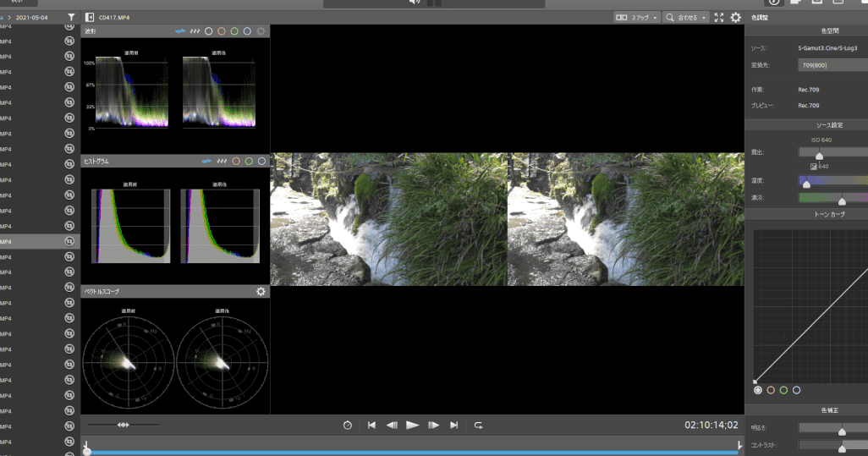The height and width of the screenshot is (456, 868).
Task: Jump to the start of the clip
Action: [x=371, y=426]
